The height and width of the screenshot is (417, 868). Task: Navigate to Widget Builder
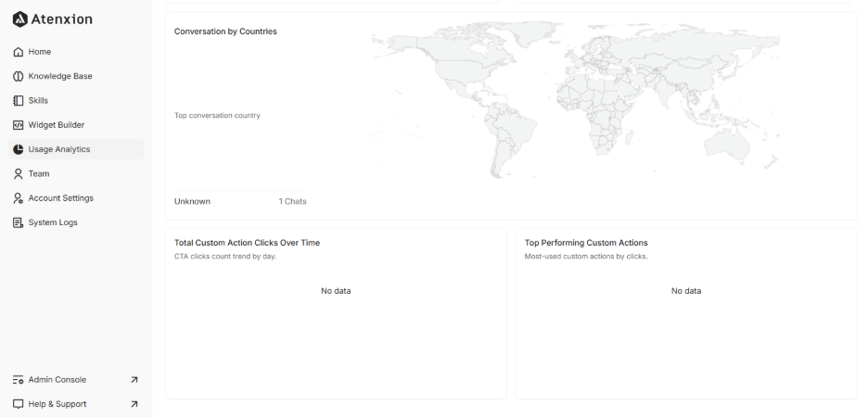tap(76, 125)
